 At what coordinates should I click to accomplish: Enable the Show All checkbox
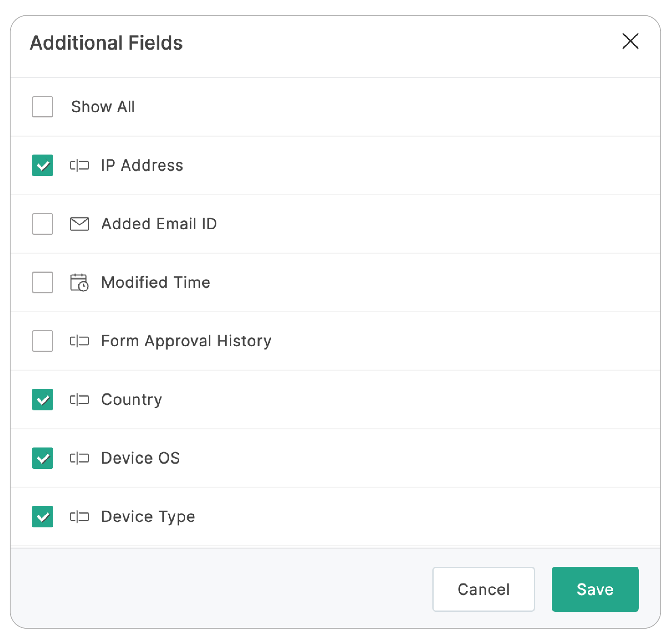tap(42, 107)
